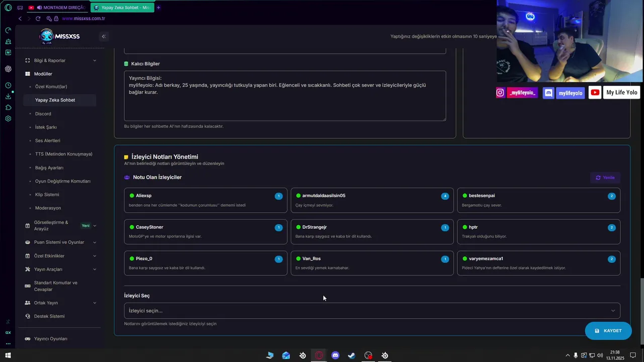Open the DrStrangejr viewer note card

(x=372, y=232)
